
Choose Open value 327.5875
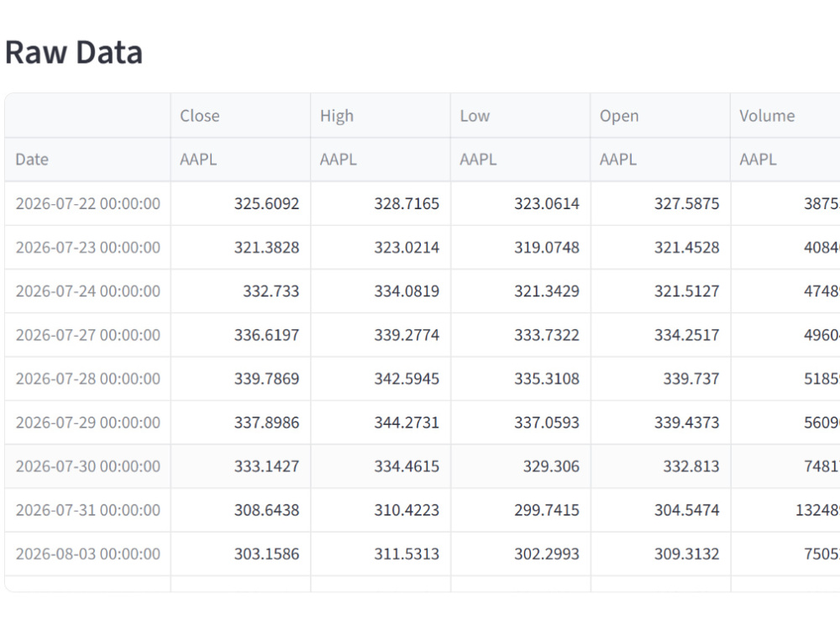coord(660,203)
